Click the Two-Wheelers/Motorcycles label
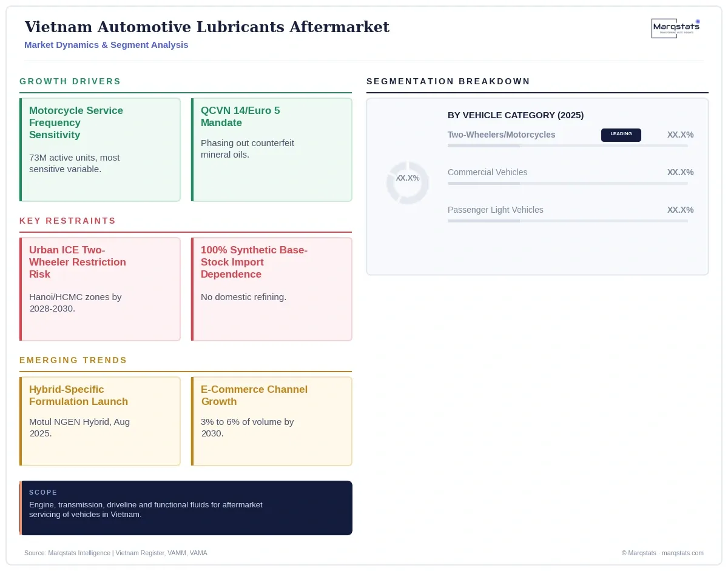 pyautogui.click(x=501, y=135)
